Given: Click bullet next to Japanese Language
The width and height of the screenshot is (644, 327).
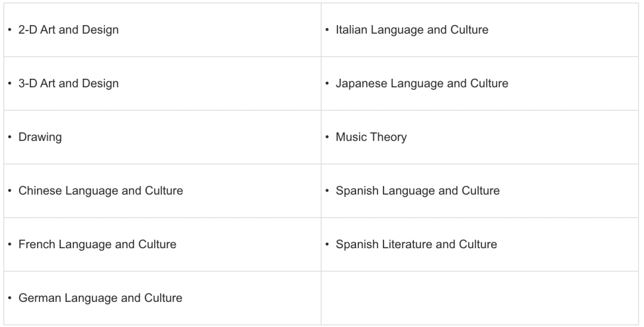Looking at the screenshot, I should point(327,83).
